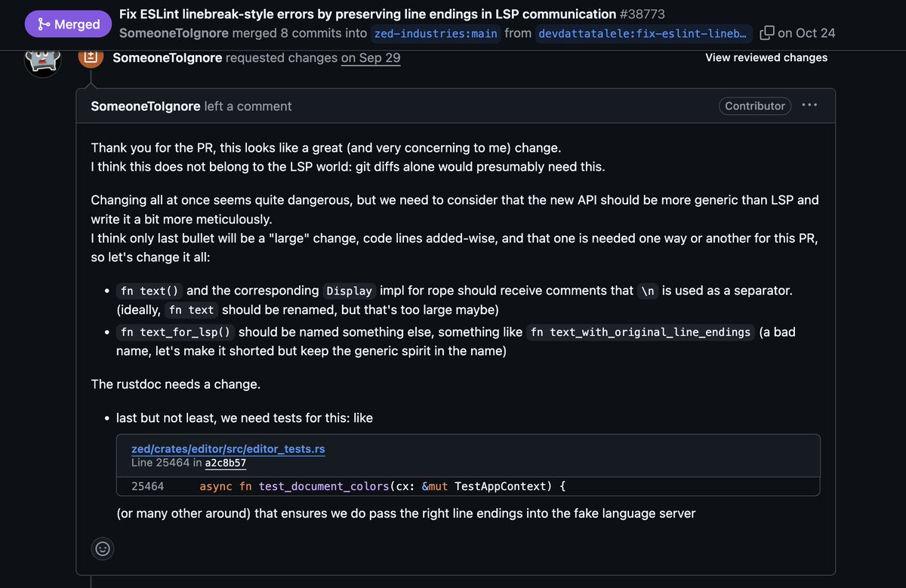Open the 'on Sep 29' review timestamp

pos(371,57)
